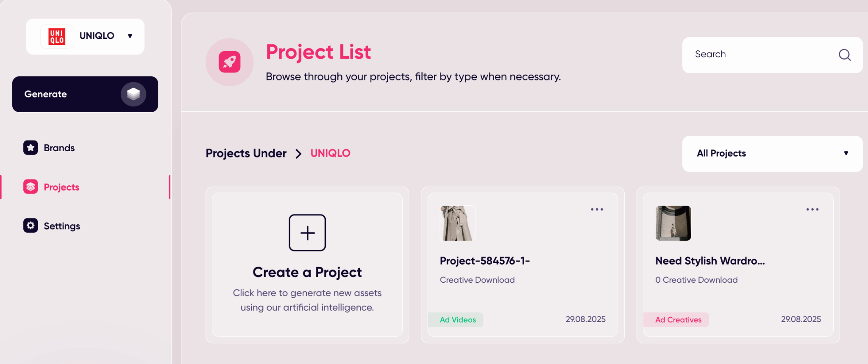Click the rocket icon beside Project List
The width and height of the screenshot is (868, 364).
[x=230, y=62]
